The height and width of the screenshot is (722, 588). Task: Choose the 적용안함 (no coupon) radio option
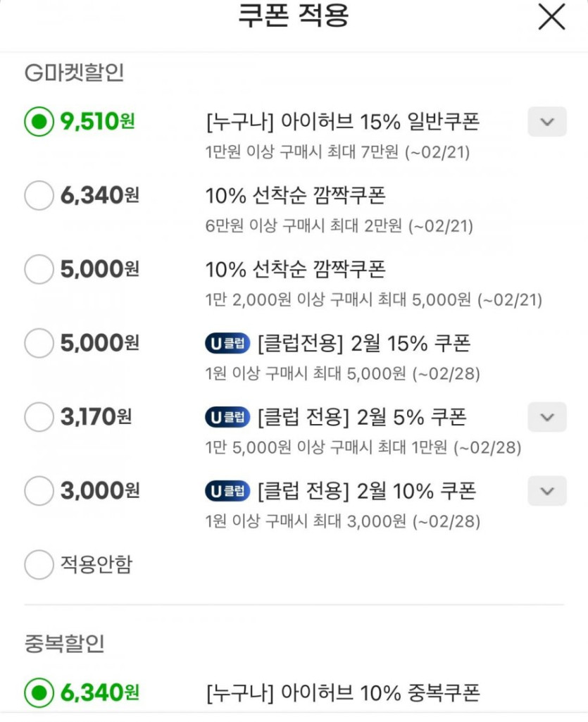coord(39,564)
